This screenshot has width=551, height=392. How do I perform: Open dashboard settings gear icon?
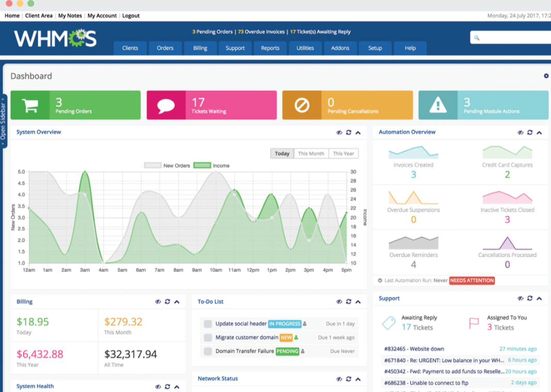coord(546,76)
